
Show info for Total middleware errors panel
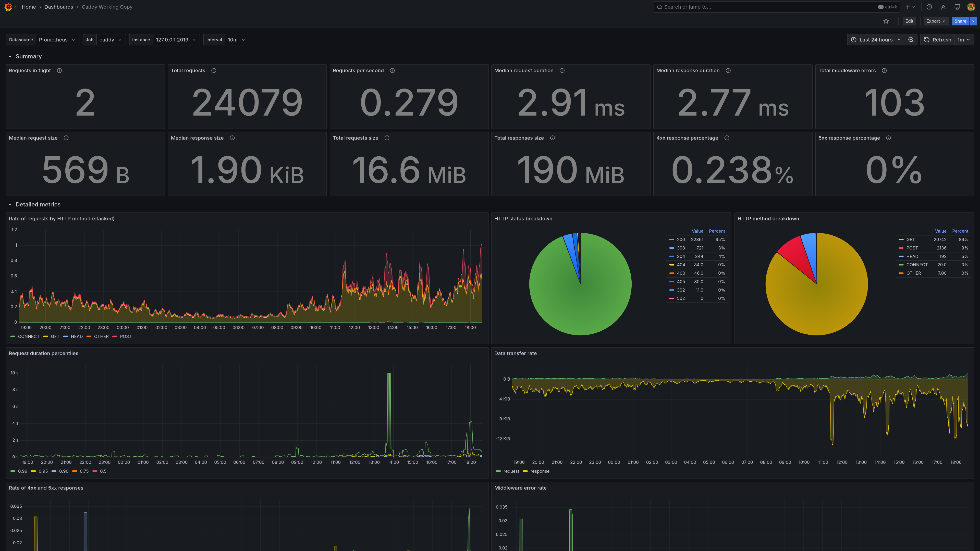coord(884,70)
